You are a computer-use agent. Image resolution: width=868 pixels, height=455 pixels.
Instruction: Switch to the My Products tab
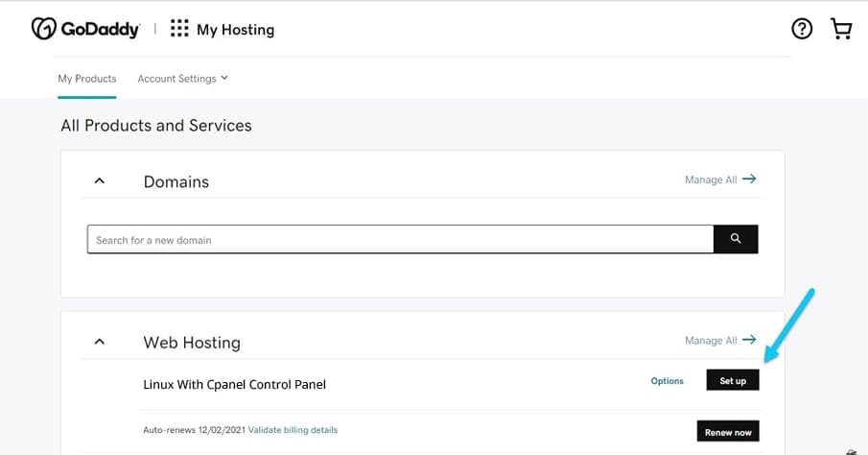(87, 79)
